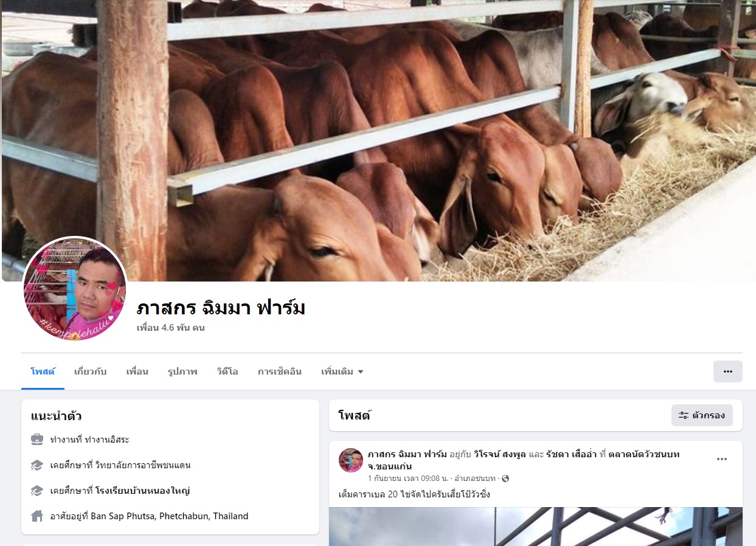Click the globe public-audience icon on post
Screen dimensions: 756x546
coord(505,479)
